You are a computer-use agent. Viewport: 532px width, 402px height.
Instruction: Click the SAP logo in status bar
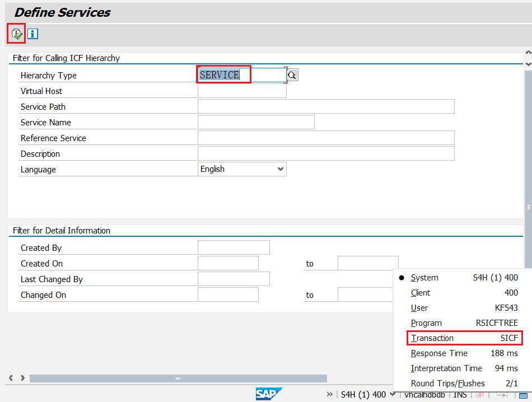click(269, 394)
